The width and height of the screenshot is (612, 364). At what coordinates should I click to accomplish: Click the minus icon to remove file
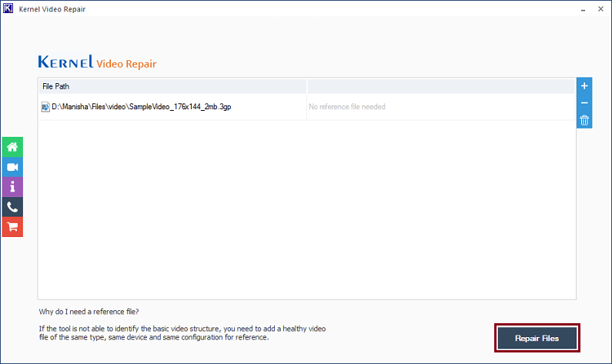point(584,103)
